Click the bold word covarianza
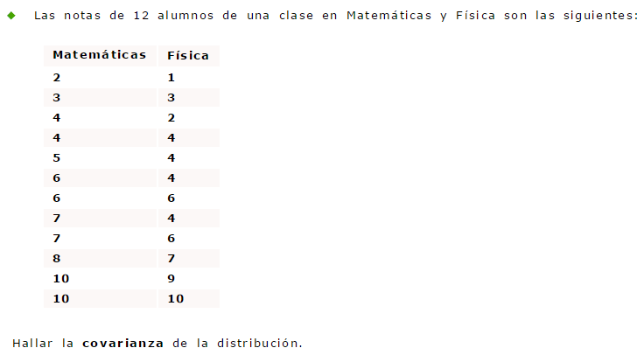The width and height of the screenshot is (644, 355). click(x=122, y=342)
